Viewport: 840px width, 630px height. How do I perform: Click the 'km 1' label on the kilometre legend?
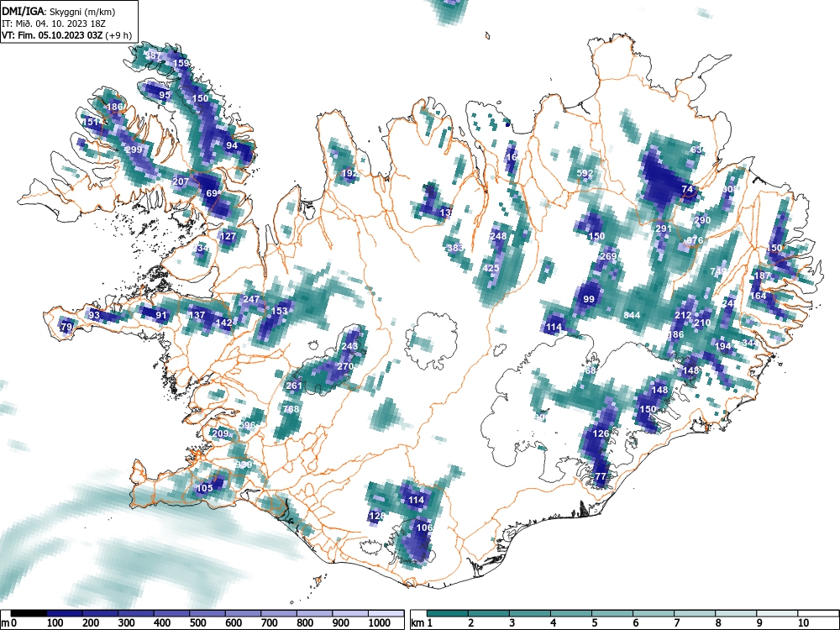422,623
